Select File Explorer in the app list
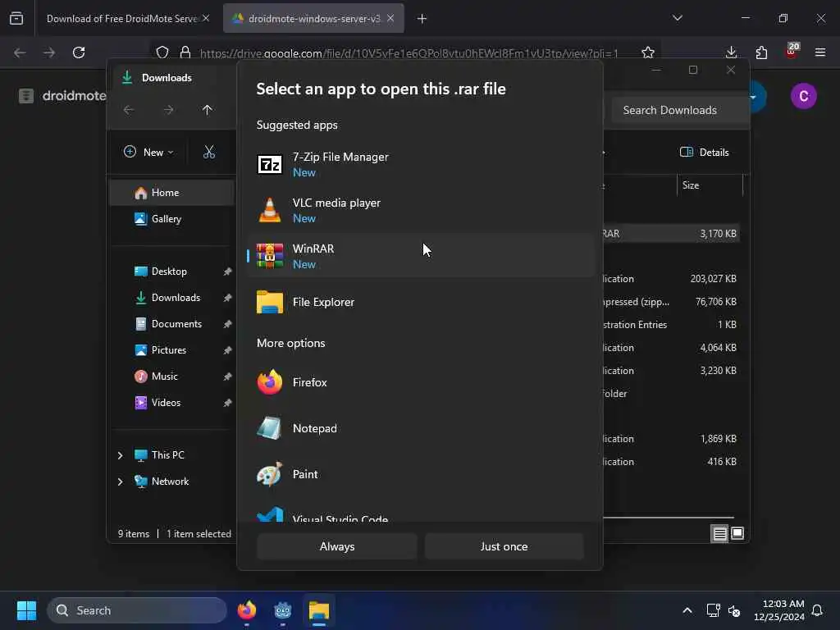Viewport: 840px width, 630px height. pyautogui.click(x=421, y=302)
